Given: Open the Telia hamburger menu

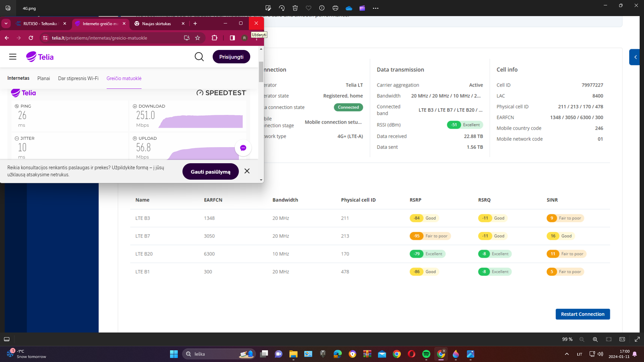Looking at the screenshot, I should point(13,57).
